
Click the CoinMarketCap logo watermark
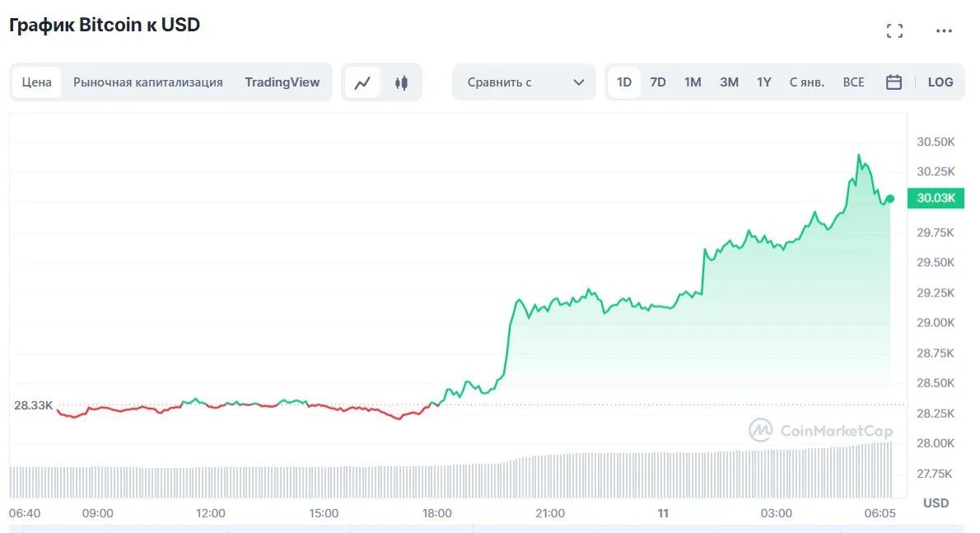820,430
